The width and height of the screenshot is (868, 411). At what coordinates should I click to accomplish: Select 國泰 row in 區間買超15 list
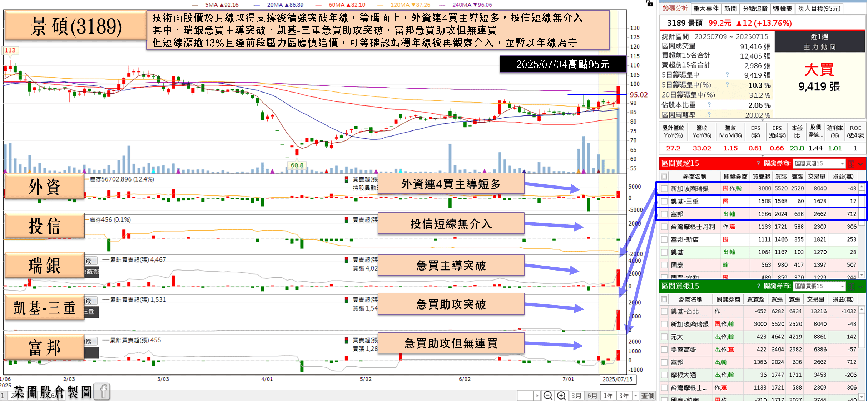(x=758, y=265)
